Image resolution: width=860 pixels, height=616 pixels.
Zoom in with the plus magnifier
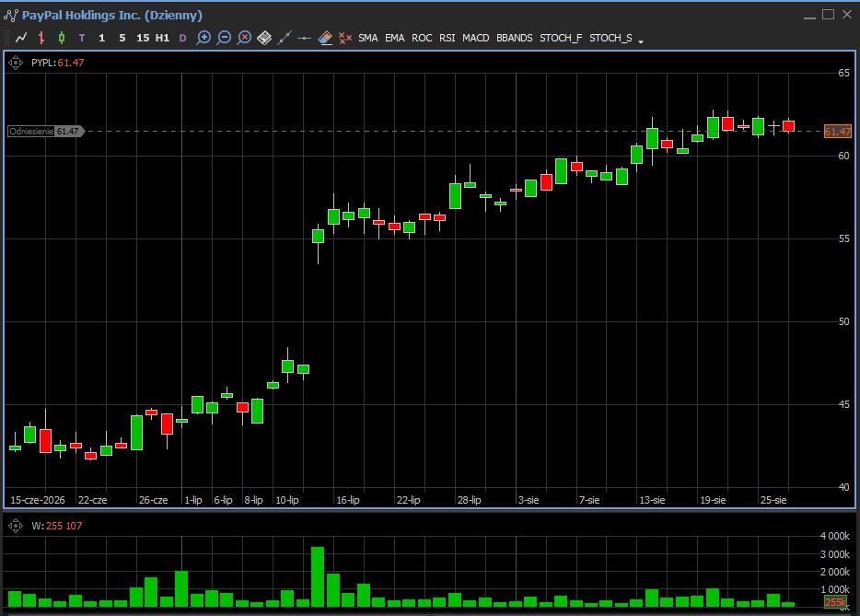(x=203, y=38)
